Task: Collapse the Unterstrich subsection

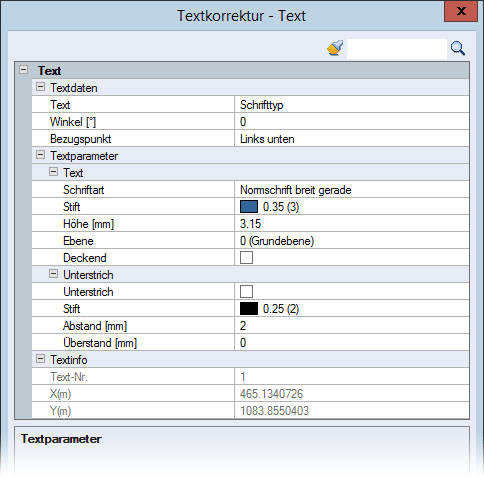Action: 53,274
